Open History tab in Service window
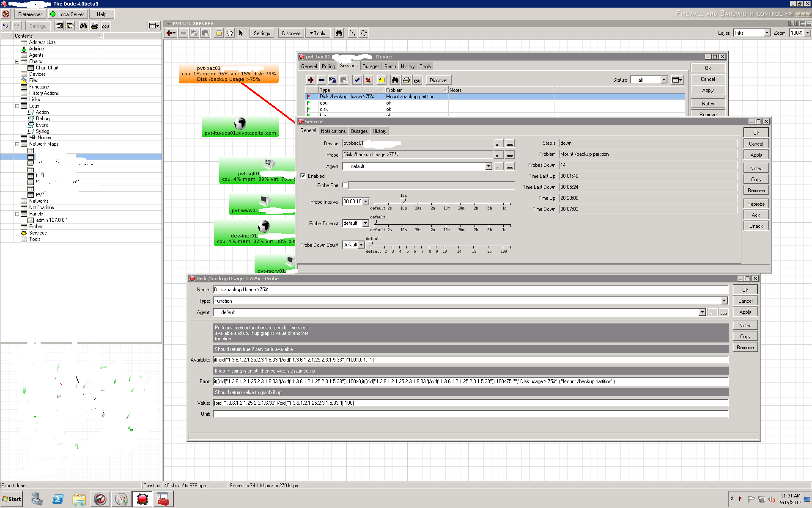This screenshot has width=812, height=508. tap(379, 131)
